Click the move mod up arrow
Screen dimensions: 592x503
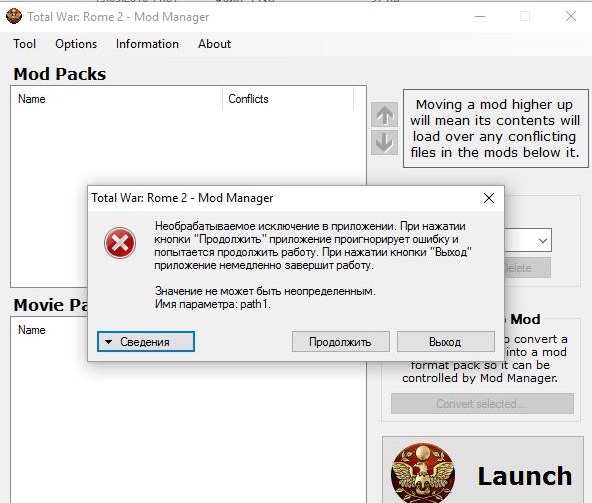click(x=384, y=115)
